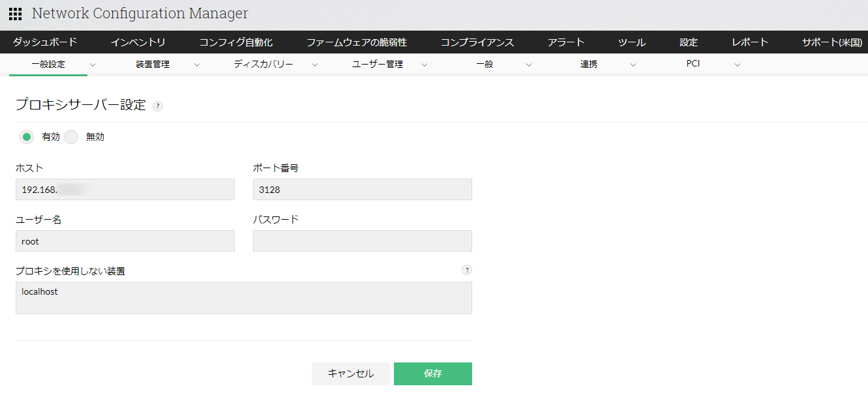Expand the ディスカバリー dropdown chevron
This screenshot has height=397, width=868.
tap(315, 65)
